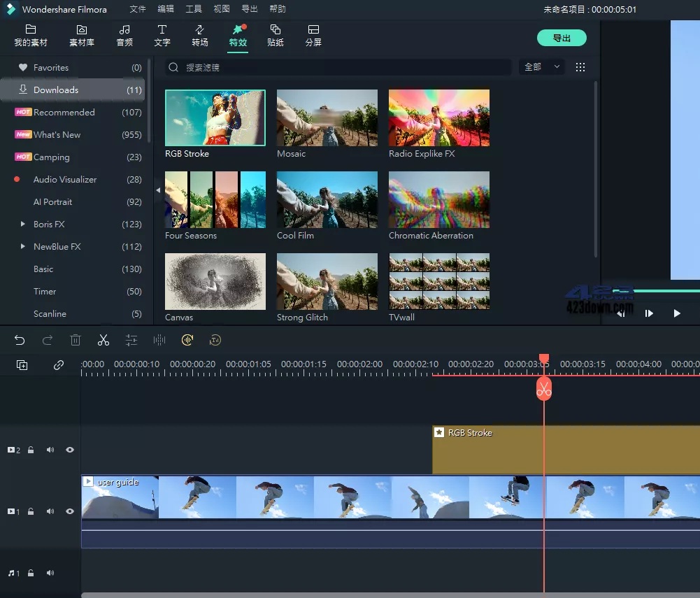This screenshot has height=598, width=700.
Task: Click the 导出 export button
Action: 562,38
